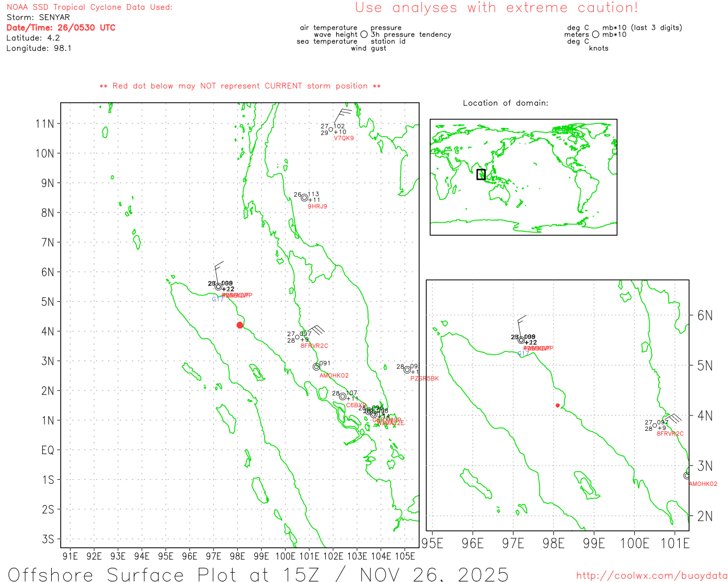Screen dimensions: 728x582
Task: Click the station circle in the center legend
Action: pyautogui.click(x=364, y=35)
